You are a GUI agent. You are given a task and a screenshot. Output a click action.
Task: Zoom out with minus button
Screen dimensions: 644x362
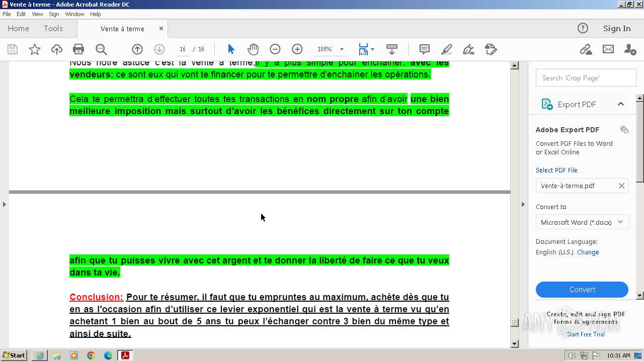click(x=275, y=49)
